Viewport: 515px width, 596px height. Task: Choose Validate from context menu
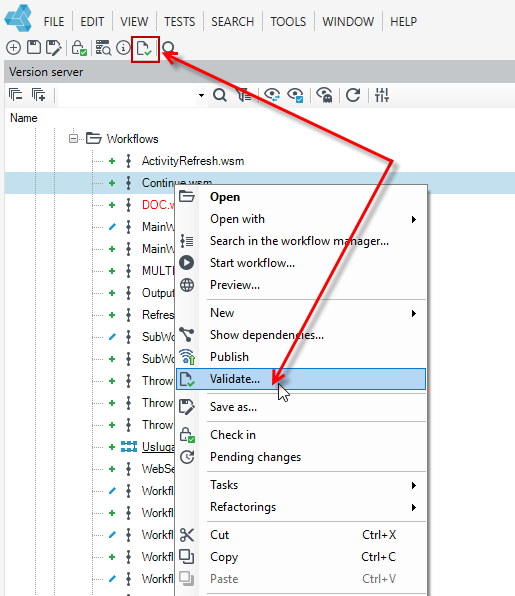tap(301, 379)
